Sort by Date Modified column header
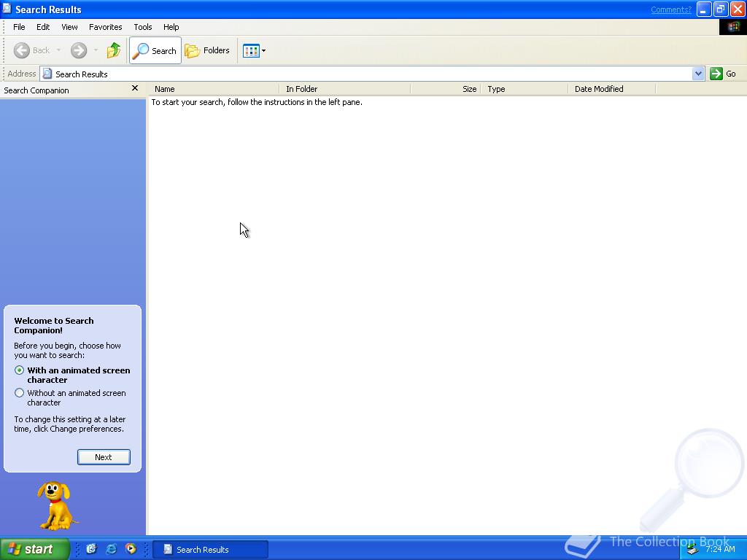Screen dimensions: 747x560 tap(612, 89)
